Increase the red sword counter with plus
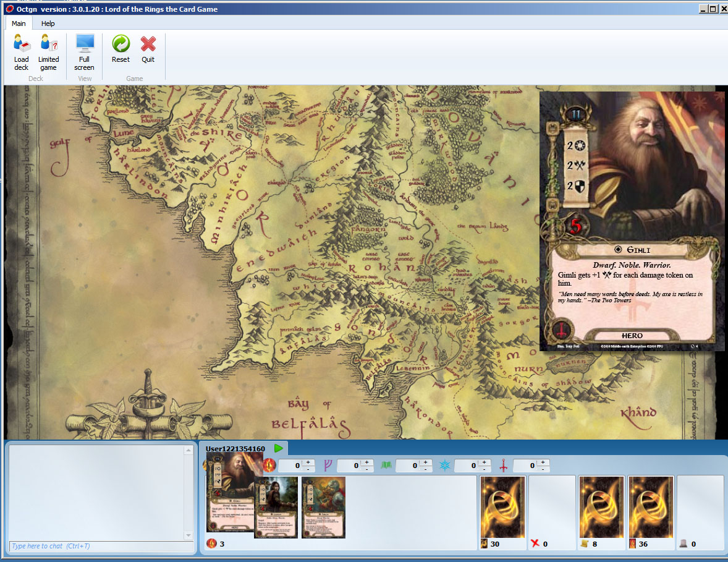The image size is (728, 562). pyautogui.click(x=543, y=462)
